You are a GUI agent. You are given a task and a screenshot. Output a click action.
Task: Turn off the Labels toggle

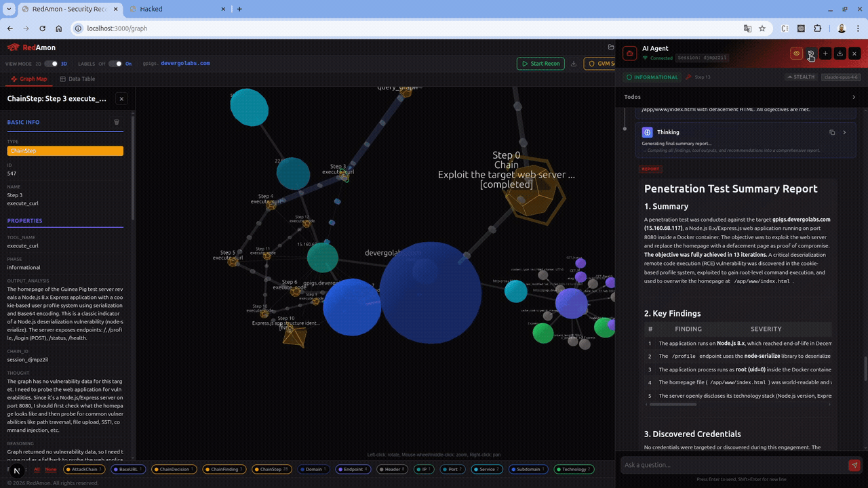point(115,64)
